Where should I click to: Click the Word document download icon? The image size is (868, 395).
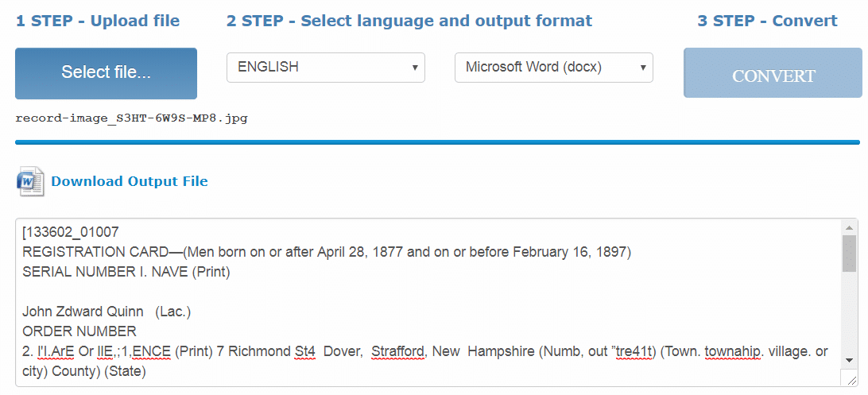click(30, 181)
